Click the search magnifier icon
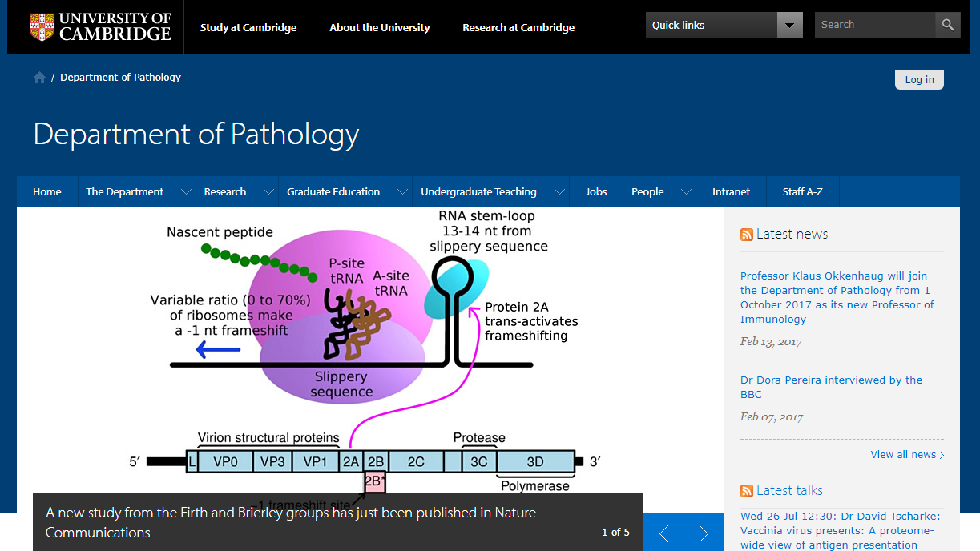 coord(946,25)
